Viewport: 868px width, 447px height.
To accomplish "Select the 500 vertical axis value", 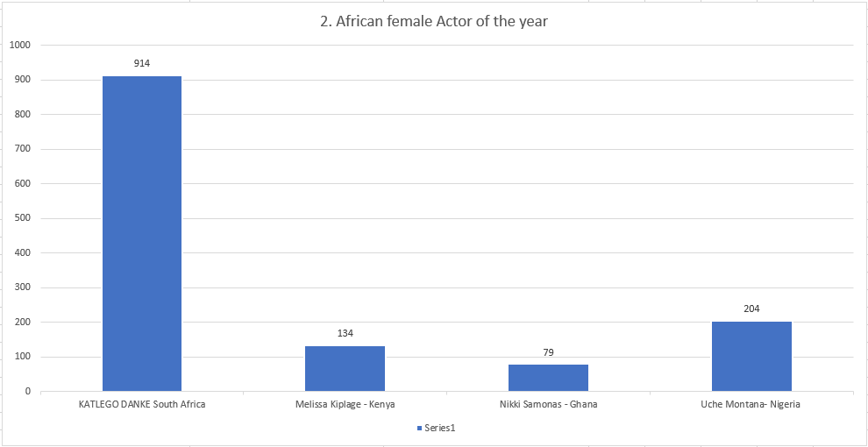I will [x=22, y=218].
